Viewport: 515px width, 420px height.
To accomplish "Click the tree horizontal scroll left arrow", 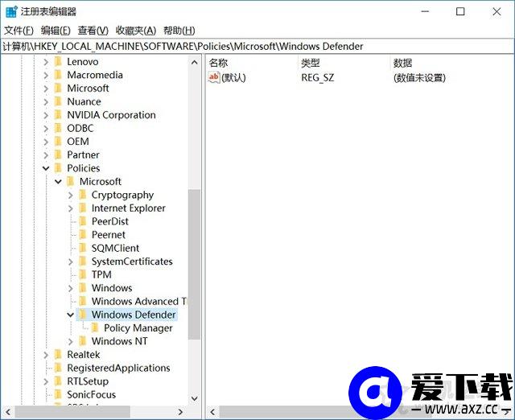I will coord(8,412).
